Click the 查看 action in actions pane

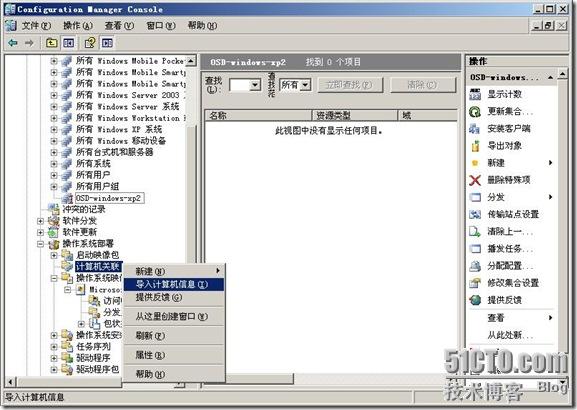pos(496,318)
